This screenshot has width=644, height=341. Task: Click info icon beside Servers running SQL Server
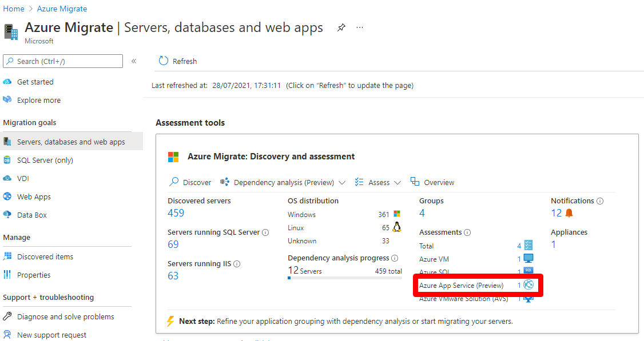(265, 232)
